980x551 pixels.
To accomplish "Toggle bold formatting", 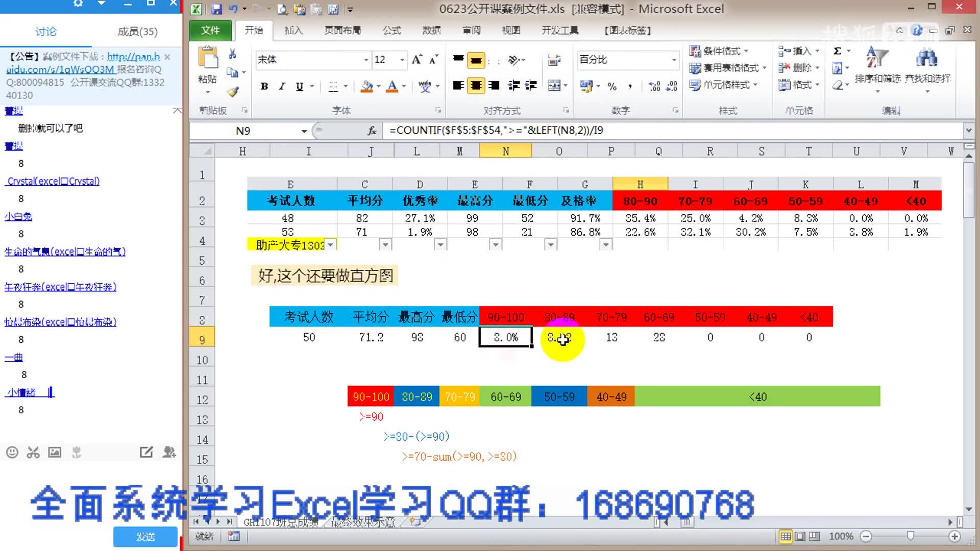I will [264, 86].
